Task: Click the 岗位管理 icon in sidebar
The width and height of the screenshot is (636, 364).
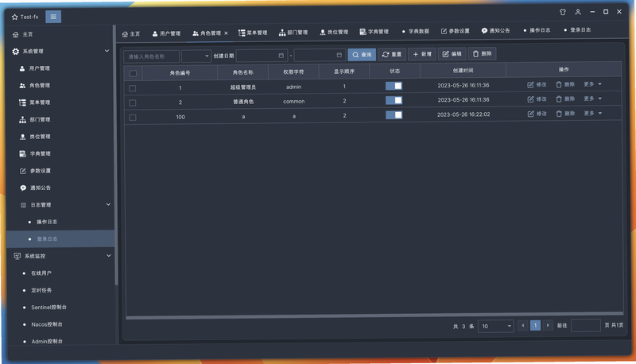Action: (x=23, y=137)
